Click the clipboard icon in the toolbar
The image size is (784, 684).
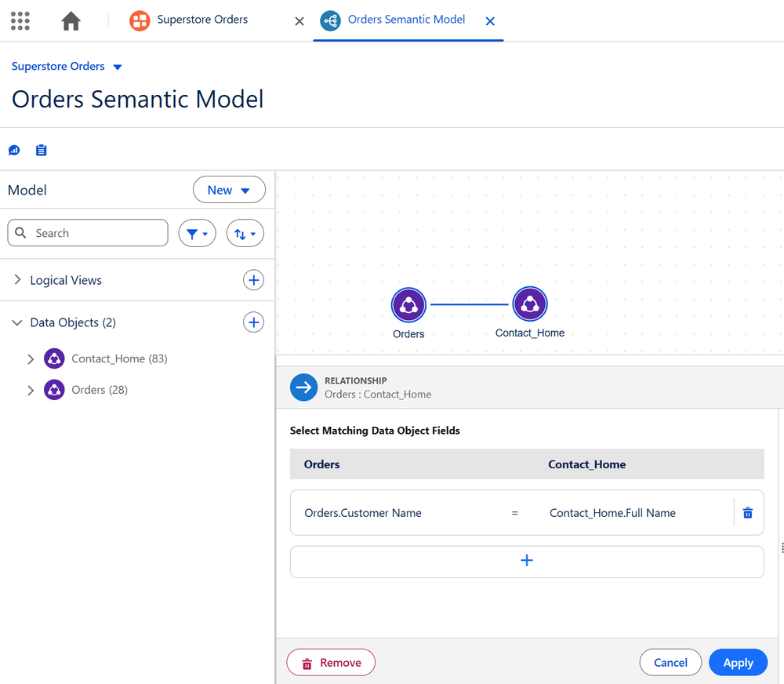tap(42, 150)
